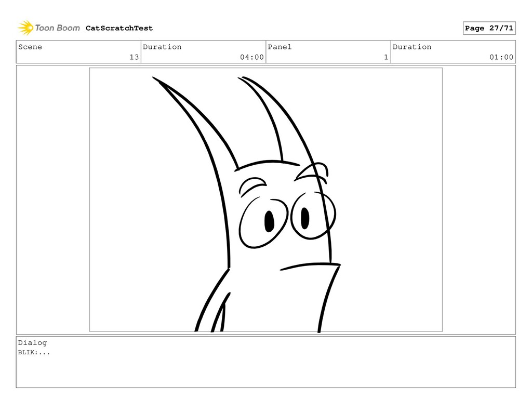Select the CatScratchTest project title
This screenshot has width=532, height=412.
point(119,28)
